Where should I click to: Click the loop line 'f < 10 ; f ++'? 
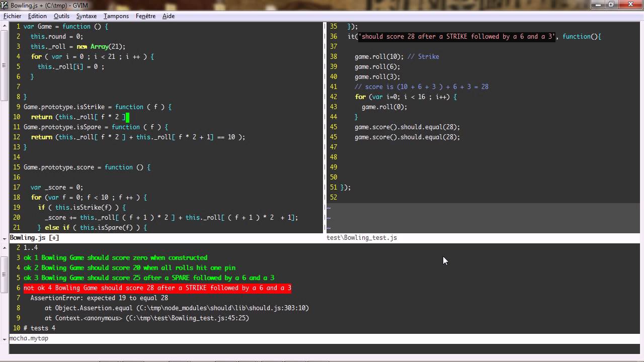click(x=89, y=198)
